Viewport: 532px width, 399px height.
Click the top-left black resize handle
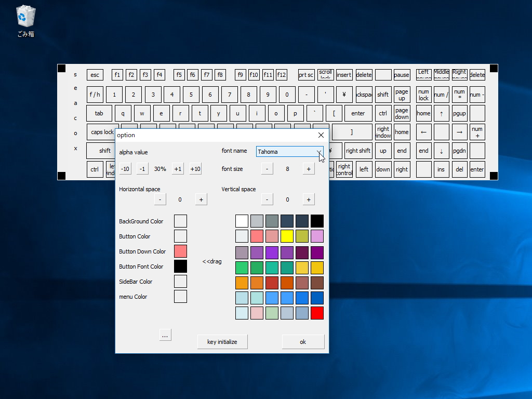coord(61,68)
